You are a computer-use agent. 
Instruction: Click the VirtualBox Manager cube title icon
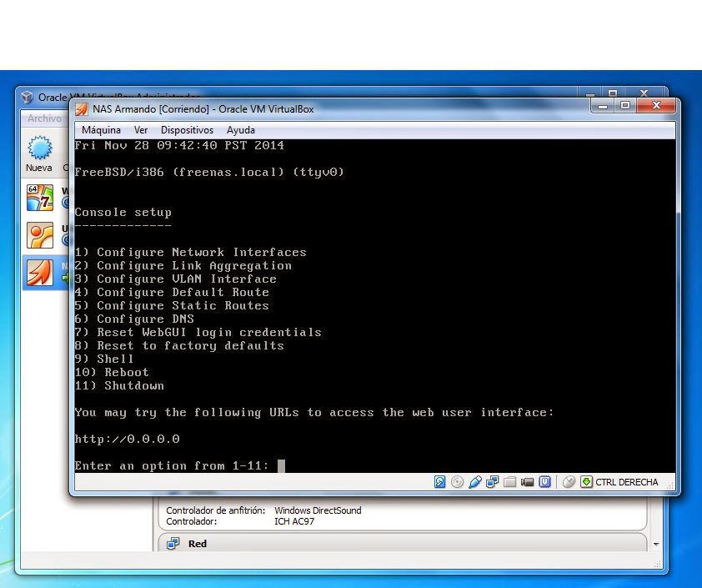28,97
